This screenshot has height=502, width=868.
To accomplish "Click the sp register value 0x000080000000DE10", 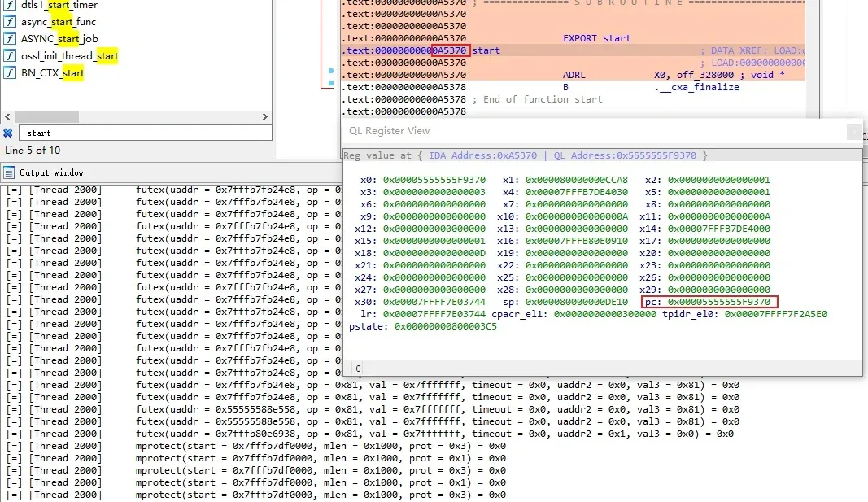I will 576,302.
